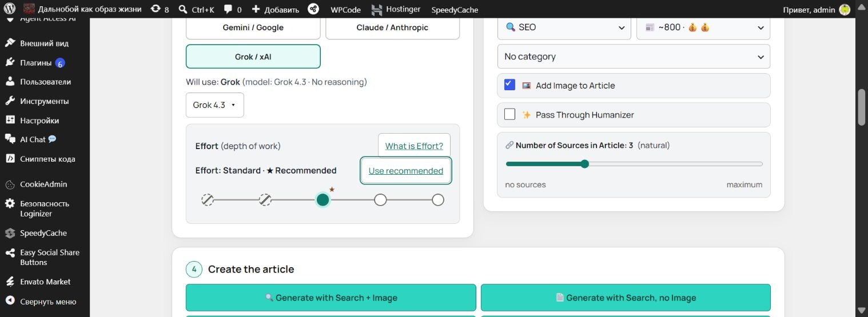Click the Easy Social Share Buttons icon
This screenshot has height=317, width=868.
(x=10, y=252)
